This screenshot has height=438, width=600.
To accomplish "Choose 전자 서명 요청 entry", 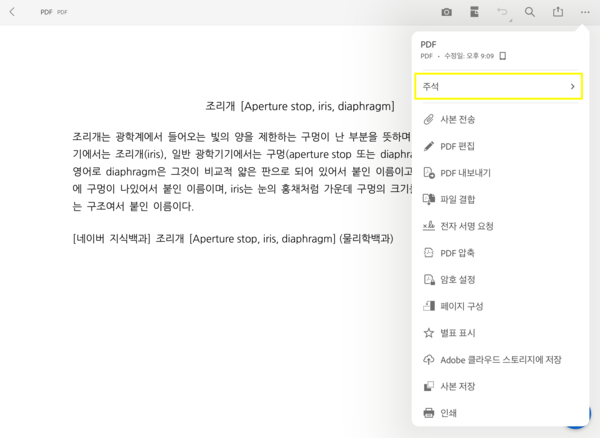I will [467, 226].
